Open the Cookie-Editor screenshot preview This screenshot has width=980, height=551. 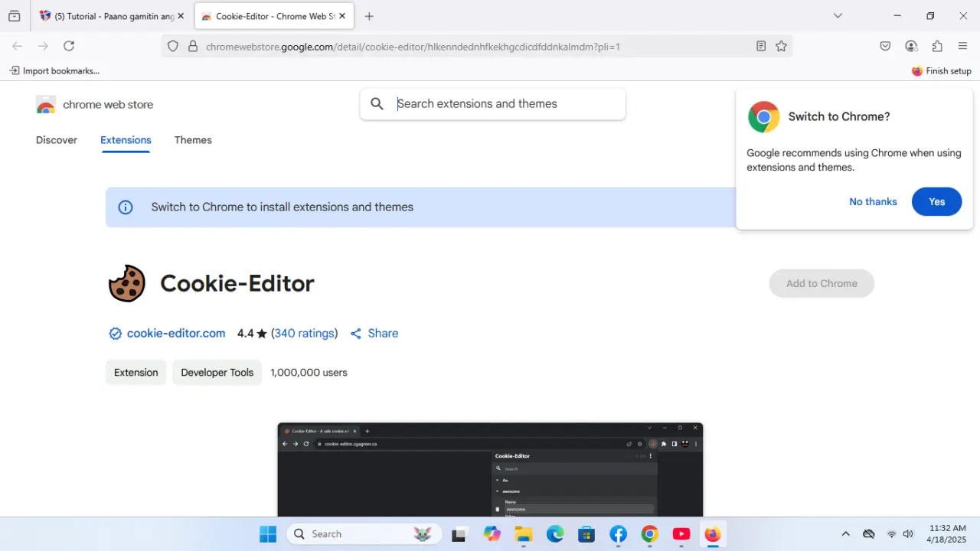[x=490, y=469]
